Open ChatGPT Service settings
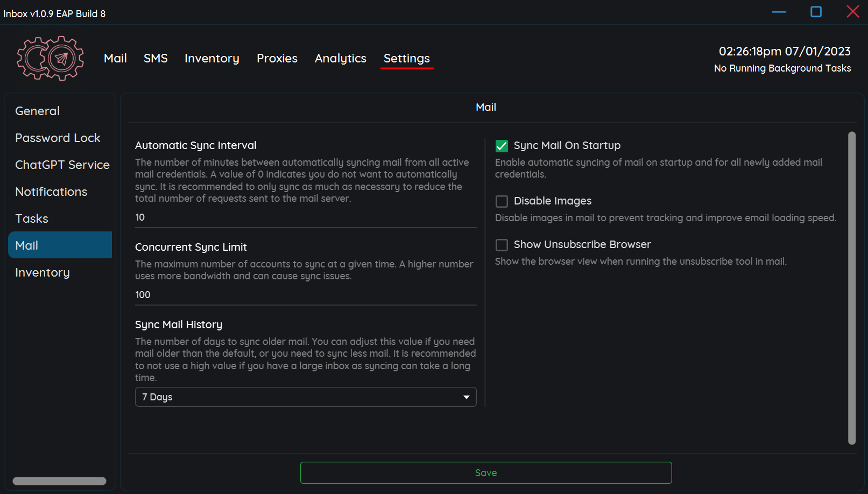 (x=62, y=165)
